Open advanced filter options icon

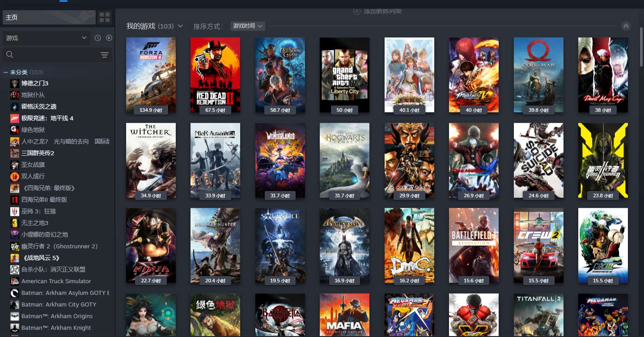pyautogui.click(x=105, y=55)
